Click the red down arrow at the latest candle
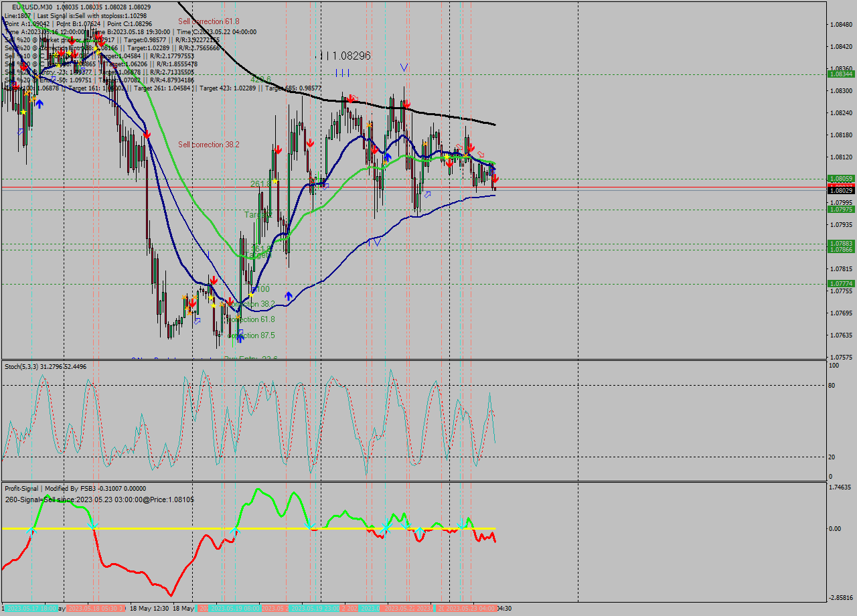 pos(495,179)
